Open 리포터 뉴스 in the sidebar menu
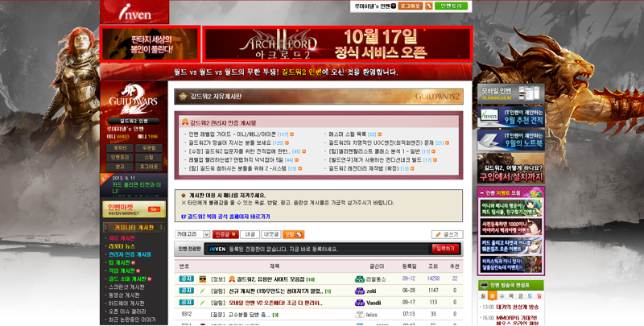 122,246
